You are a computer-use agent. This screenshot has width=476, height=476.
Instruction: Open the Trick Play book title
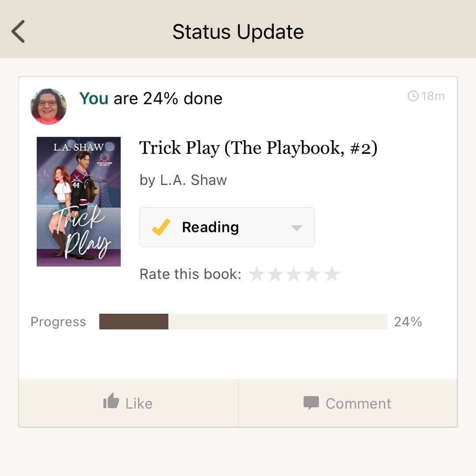click(x=258, y=148)
